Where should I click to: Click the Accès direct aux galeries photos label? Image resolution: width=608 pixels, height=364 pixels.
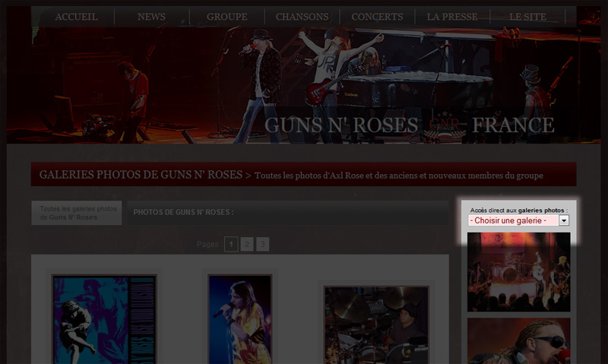coord(519,210)
